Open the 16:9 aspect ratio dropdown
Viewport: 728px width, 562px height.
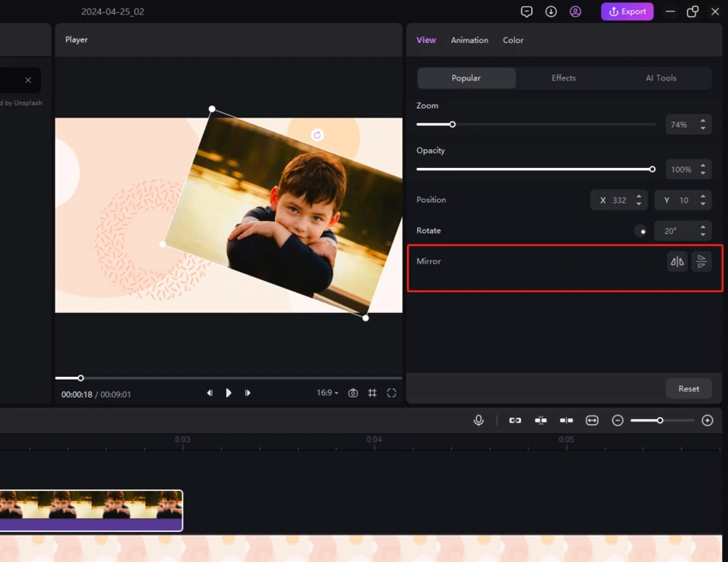(327, 393)
